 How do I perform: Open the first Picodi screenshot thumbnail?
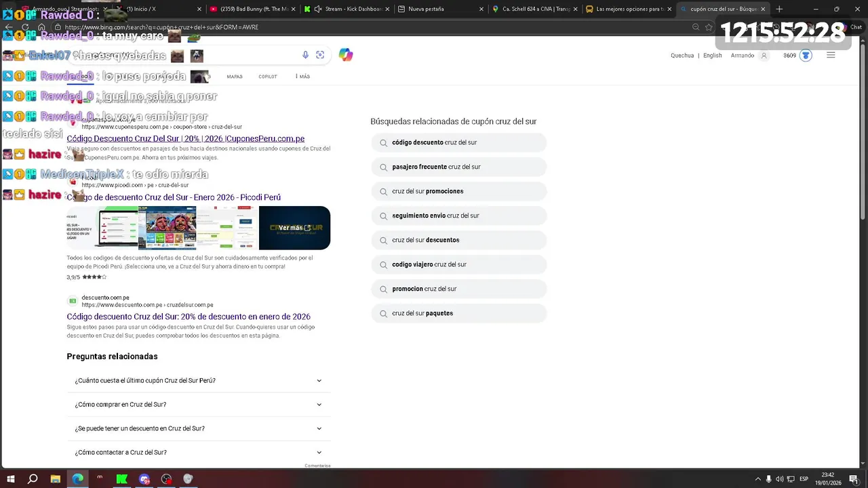click(102, 228)
